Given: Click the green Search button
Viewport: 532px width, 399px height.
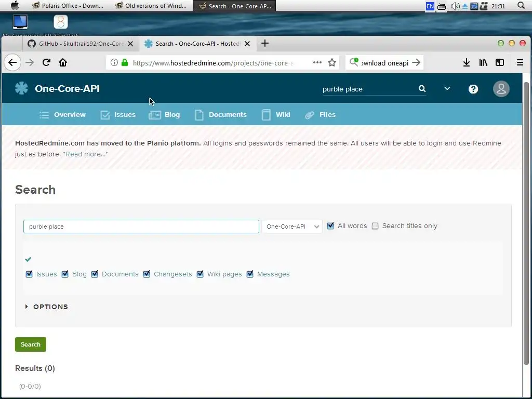Looking at the screenshot, I should 31,344.
